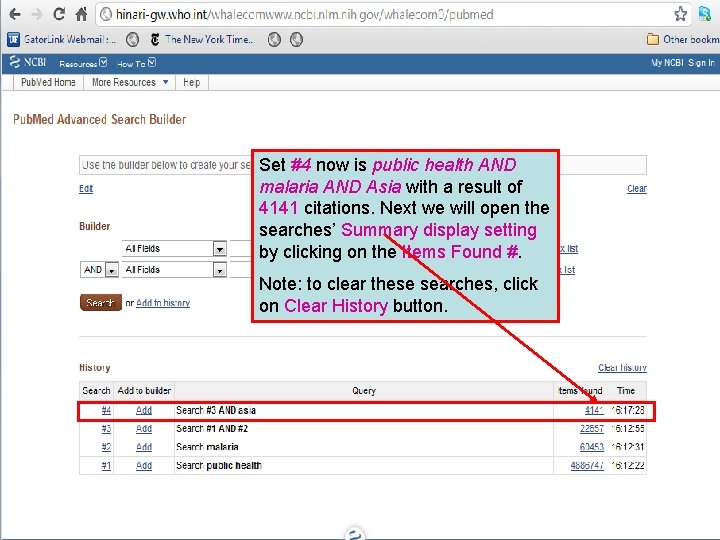Click the Edit link under the search box
This screenshot has height=540, width=720.
(86, 189)
